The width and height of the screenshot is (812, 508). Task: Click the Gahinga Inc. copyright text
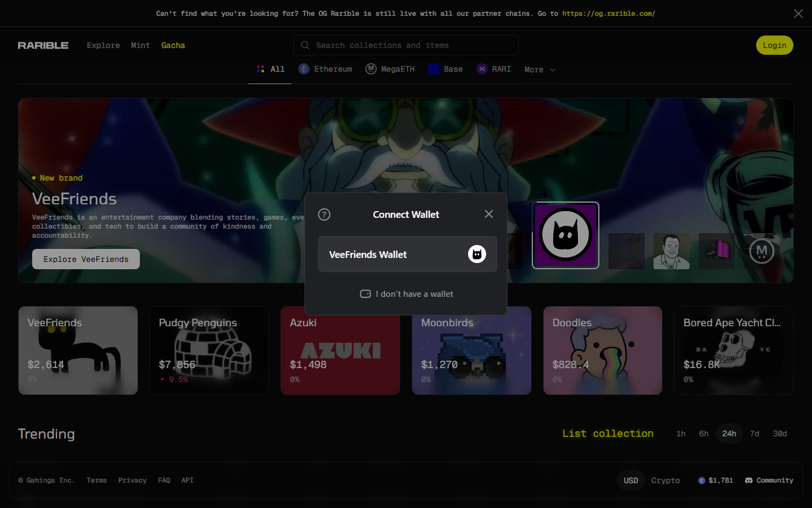46,480
